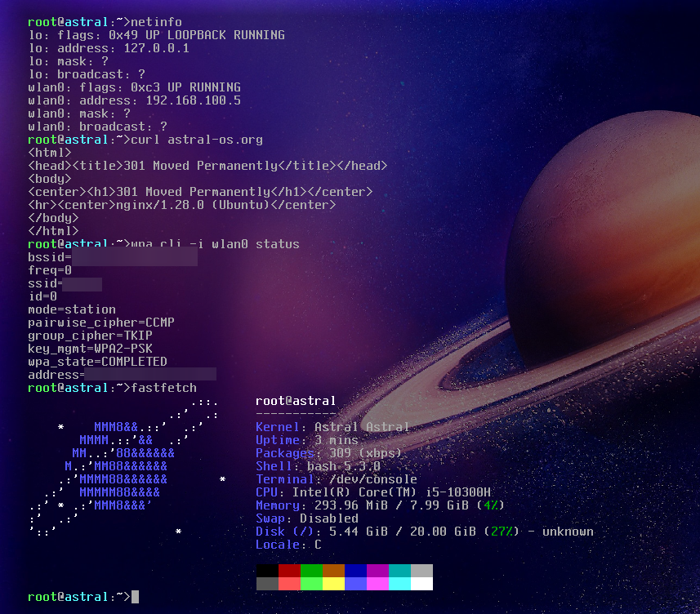The height and width of the screenshot is (614, 700).
Task: Pick the black swatch in fastfetch palette
Action: tap(267, 571)
